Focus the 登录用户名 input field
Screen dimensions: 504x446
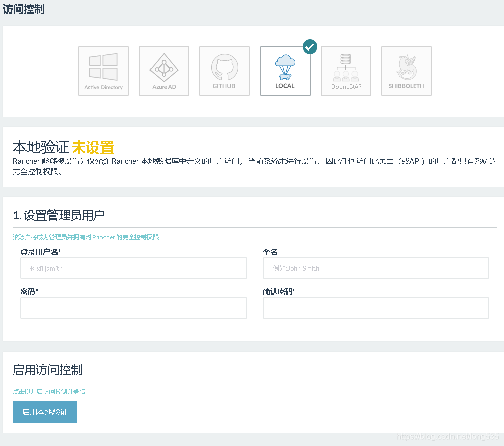click(134, 268)
